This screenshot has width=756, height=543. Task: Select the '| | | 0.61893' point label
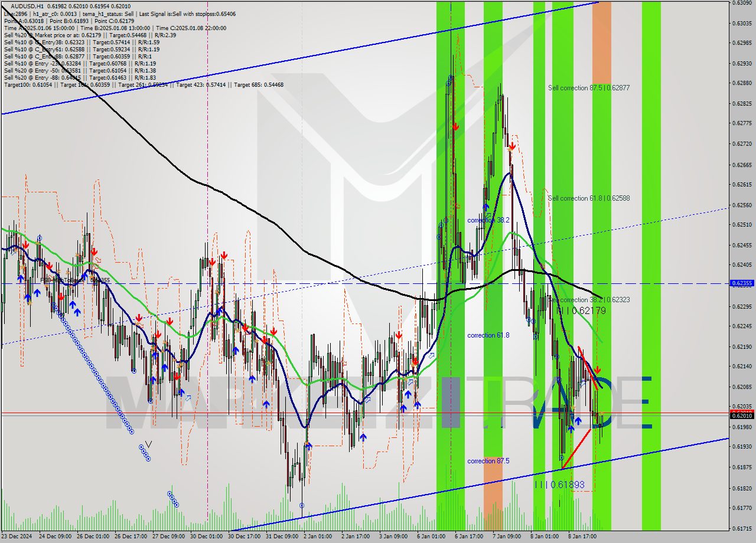[559, 485]
